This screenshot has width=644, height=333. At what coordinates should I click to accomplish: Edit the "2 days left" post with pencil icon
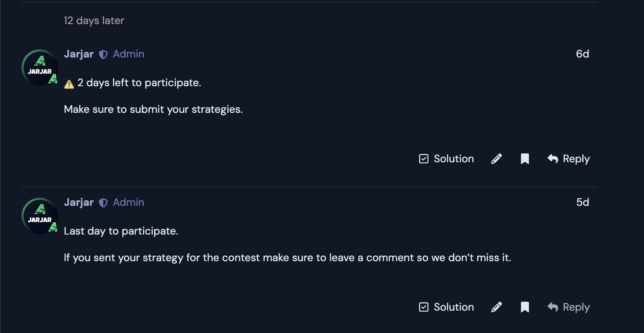496,159
